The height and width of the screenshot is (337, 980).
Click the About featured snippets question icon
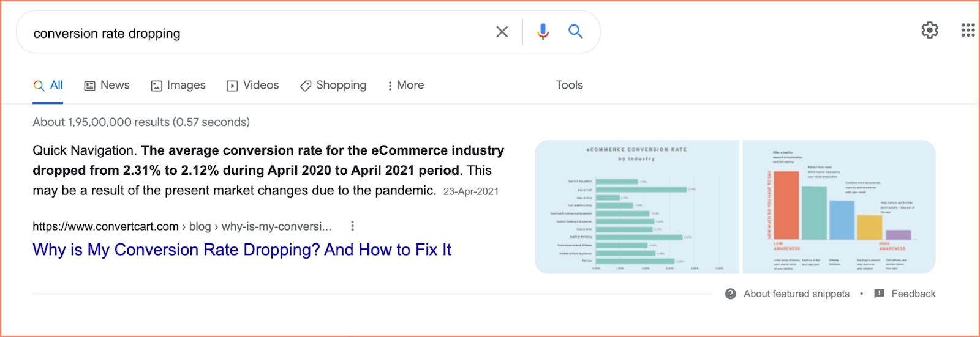(730, 294)
